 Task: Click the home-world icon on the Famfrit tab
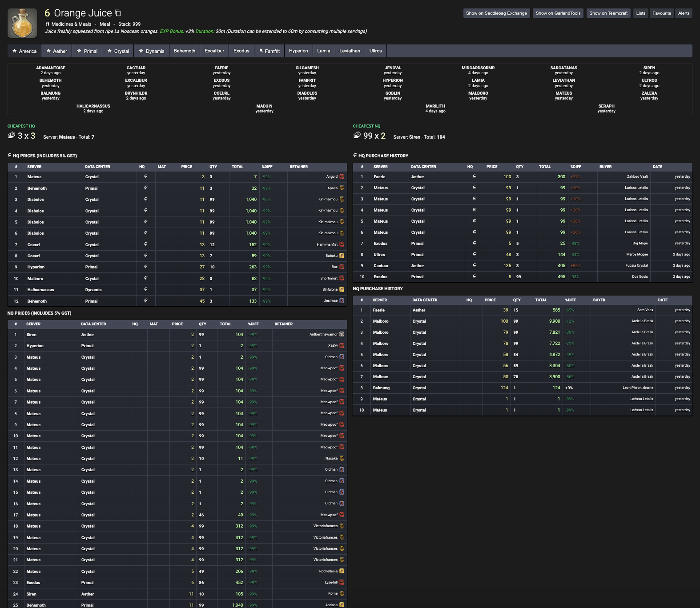261,51
